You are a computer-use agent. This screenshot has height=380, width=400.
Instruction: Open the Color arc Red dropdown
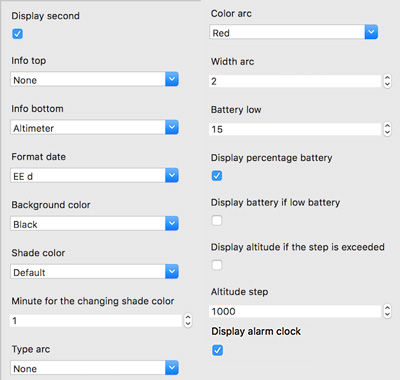[294, 32]
